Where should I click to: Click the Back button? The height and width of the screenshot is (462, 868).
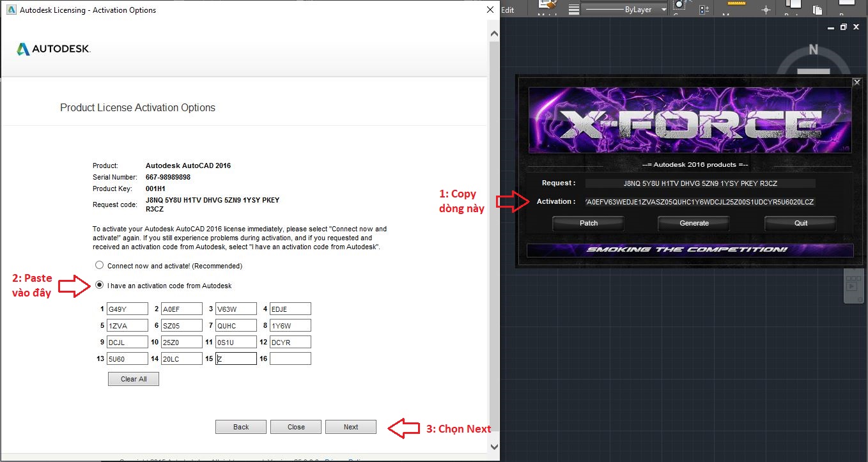coord(241,427)
